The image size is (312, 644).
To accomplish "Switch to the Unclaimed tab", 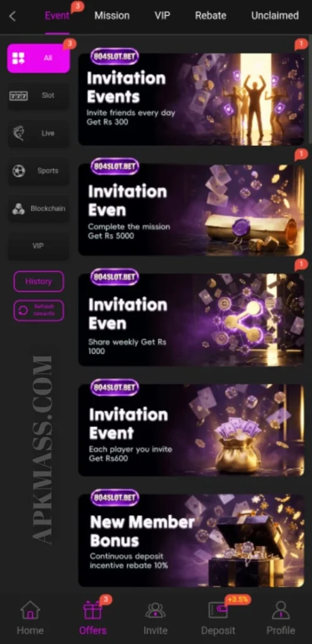I will (275, 16).
